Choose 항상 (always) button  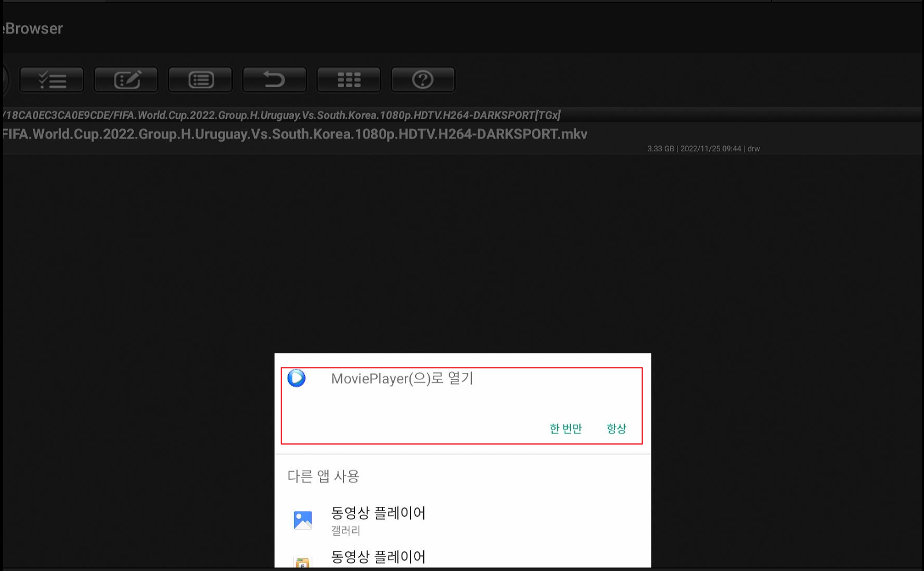point(616,428)
